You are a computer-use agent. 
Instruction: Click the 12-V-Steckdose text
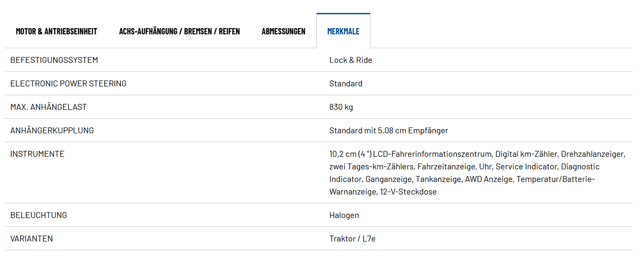coord(408,192)
